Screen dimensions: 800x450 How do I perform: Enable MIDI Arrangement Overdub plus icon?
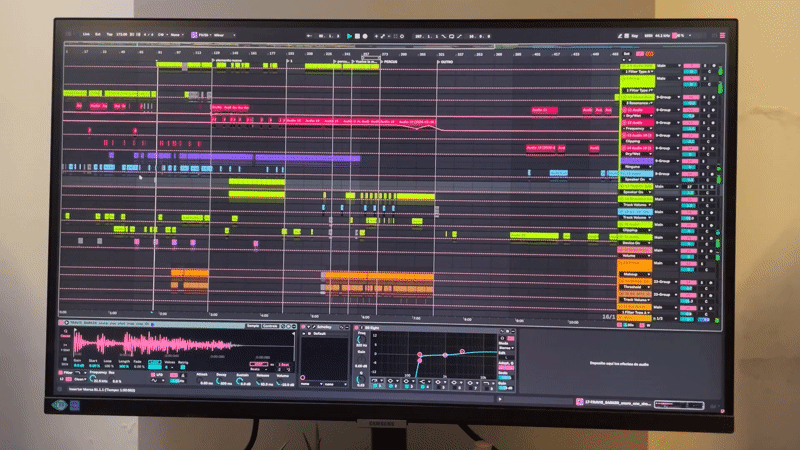point(377,36)
